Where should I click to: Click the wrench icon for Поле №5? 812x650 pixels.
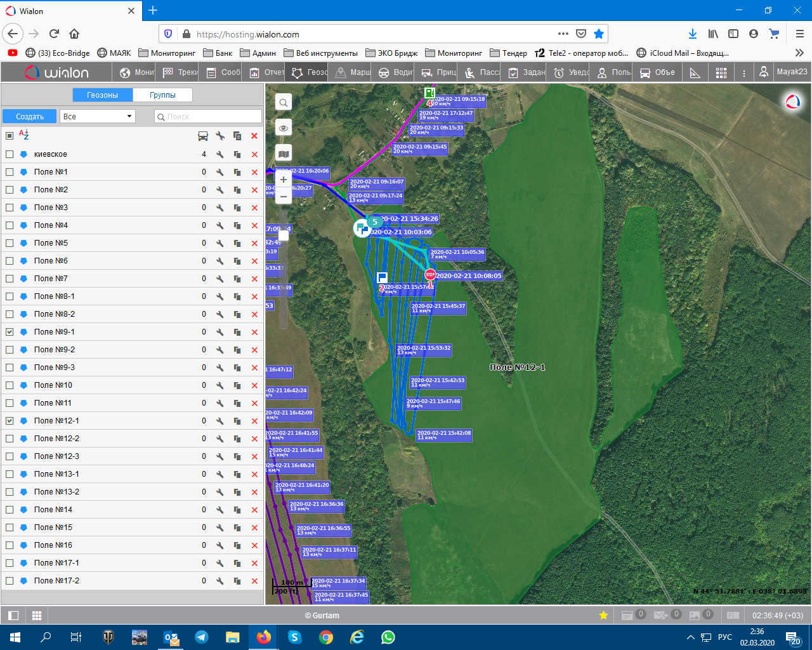[220, 243]
